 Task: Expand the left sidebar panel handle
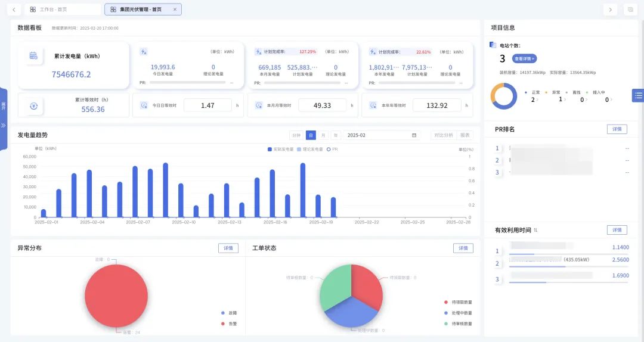pos(4,119)
